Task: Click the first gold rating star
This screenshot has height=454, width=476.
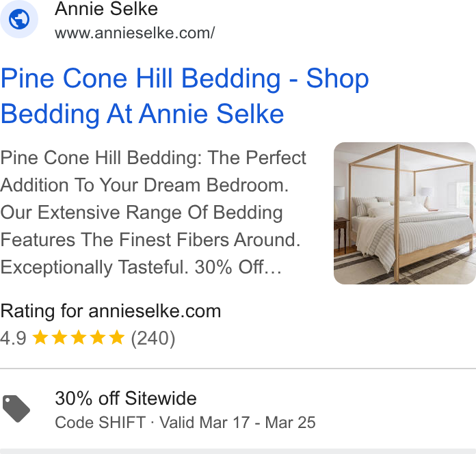Action: [40, 338]
